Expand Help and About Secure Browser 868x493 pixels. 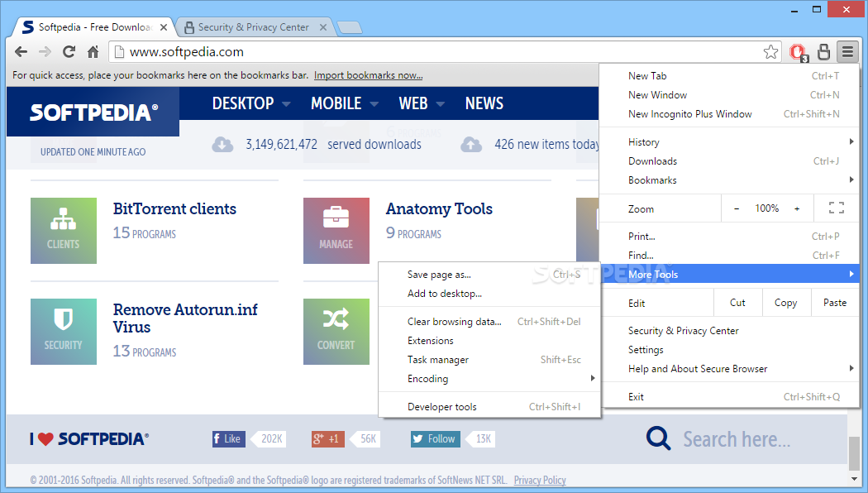pos(730,369)
